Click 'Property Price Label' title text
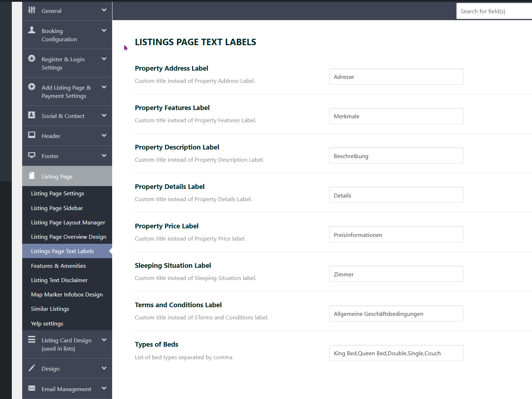The width and height of the screenshot is (532, 399). [x=167, y=226]
